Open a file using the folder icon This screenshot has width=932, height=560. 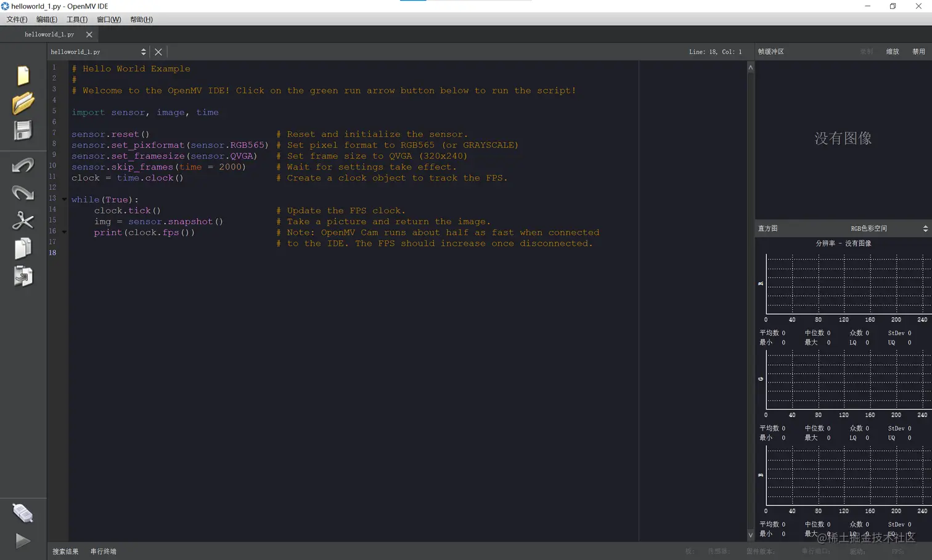[23, 103]
